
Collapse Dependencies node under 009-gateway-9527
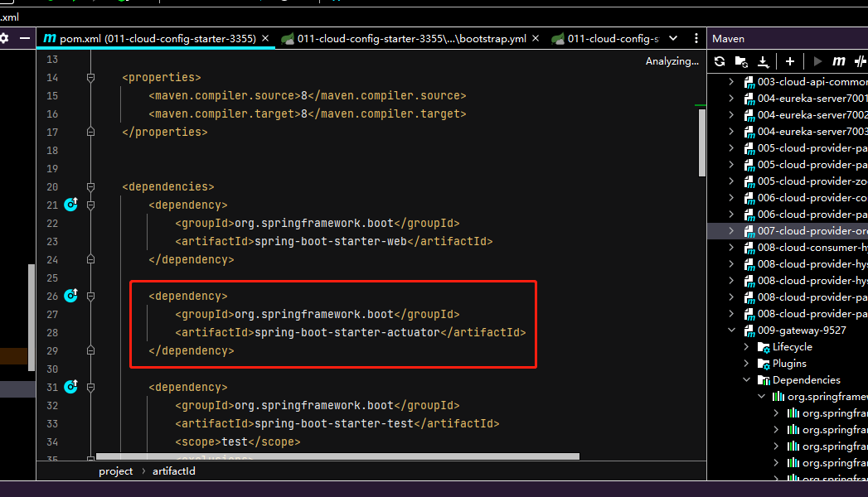point(746,380)
